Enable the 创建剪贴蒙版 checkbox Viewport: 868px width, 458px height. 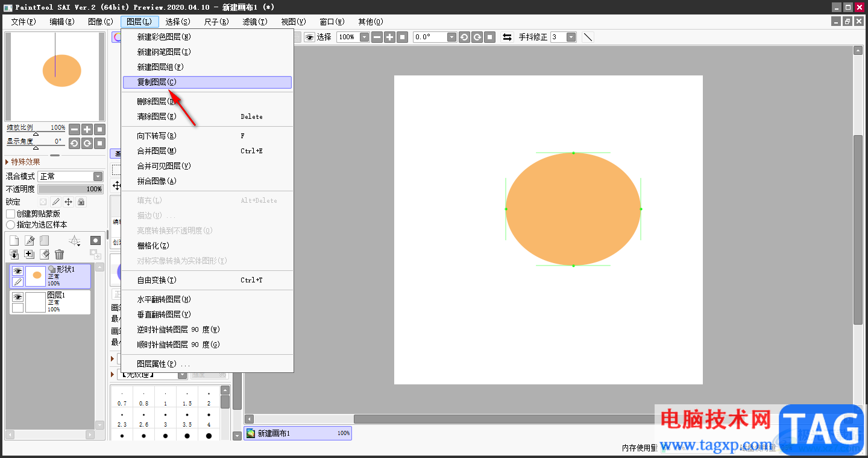10,214
